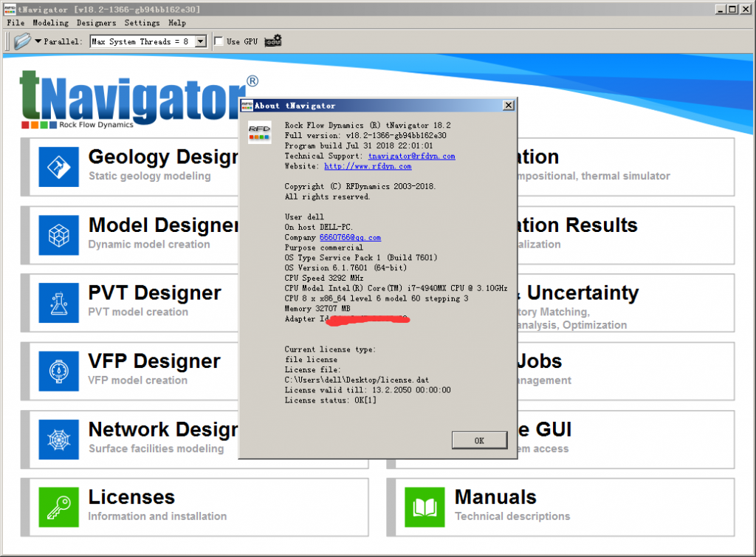Enable the Use GPU checkbox
Viewport: 756px width, 557px height.
(219, 41)
